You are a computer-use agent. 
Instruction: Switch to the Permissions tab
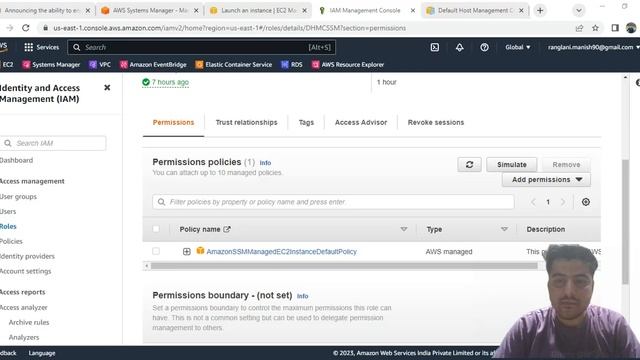pyautogui.click(x=173, y=122)
